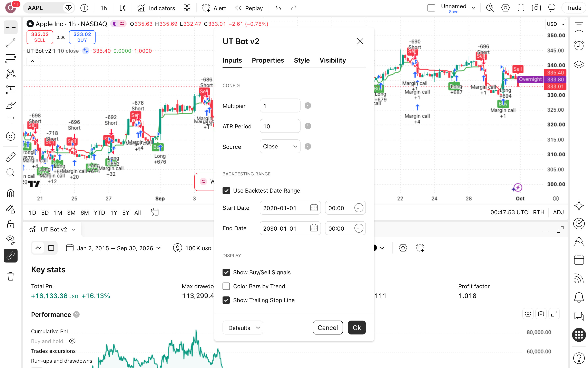Toggle Buy and hold visibility eye
Image resolution: width=588 pixels, height=368 pixels.
click(x=72, y=341)
